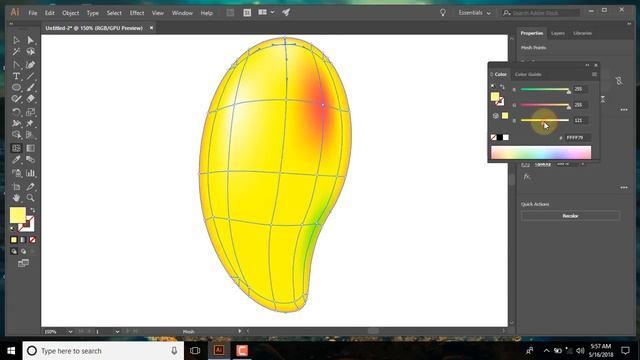
Task: Switch to the Libraries tab
Action: tap(582, 33)
